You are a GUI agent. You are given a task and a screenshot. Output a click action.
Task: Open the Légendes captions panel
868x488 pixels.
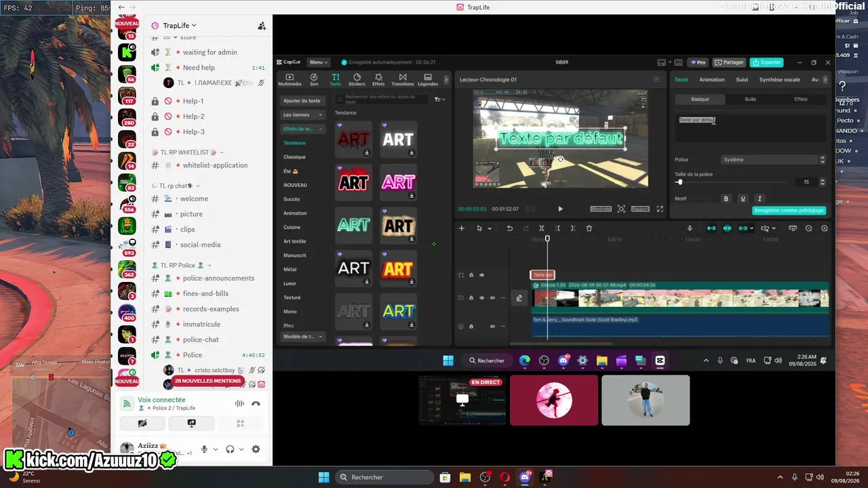(x=428, y=79)
